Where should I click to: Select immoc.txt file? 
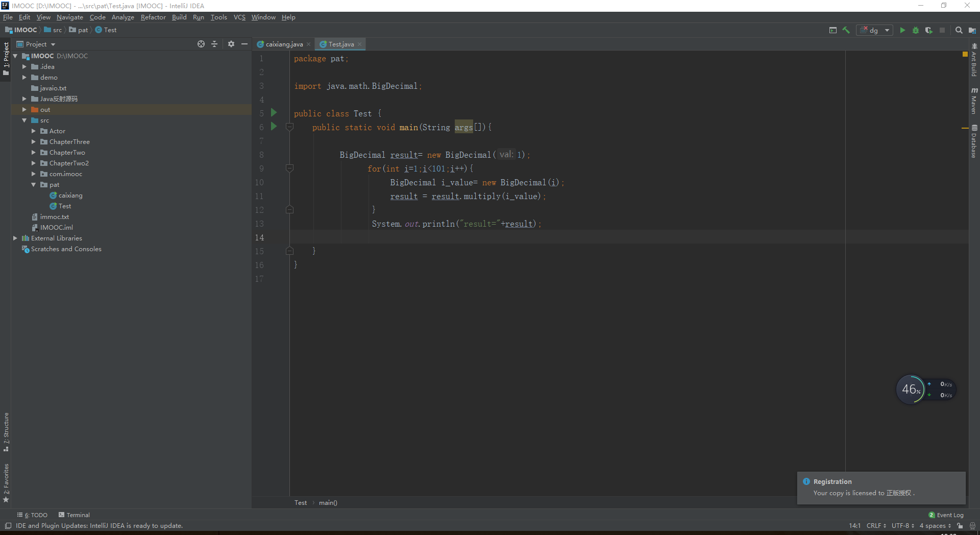(50, 217)
